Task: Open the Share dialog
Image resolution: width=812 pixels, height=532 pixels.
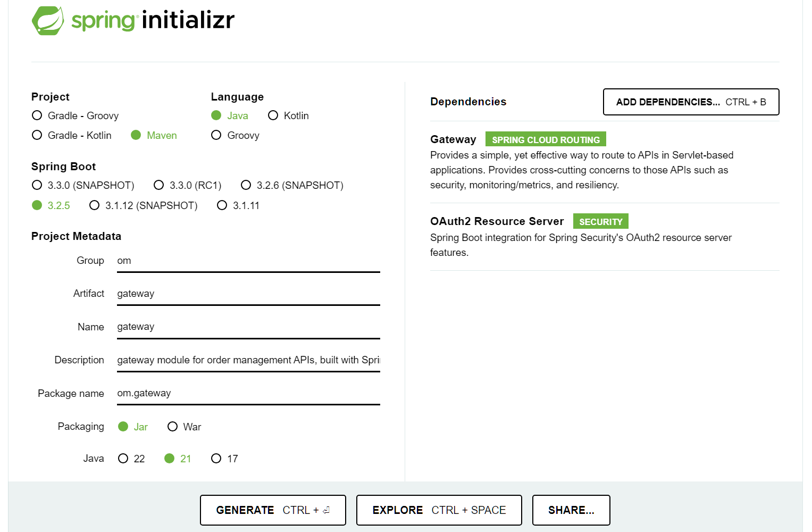Action: point(571,510)
